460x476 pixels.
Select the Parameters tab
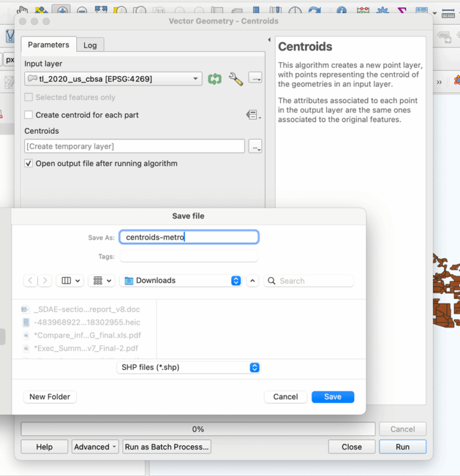[48, 45]
